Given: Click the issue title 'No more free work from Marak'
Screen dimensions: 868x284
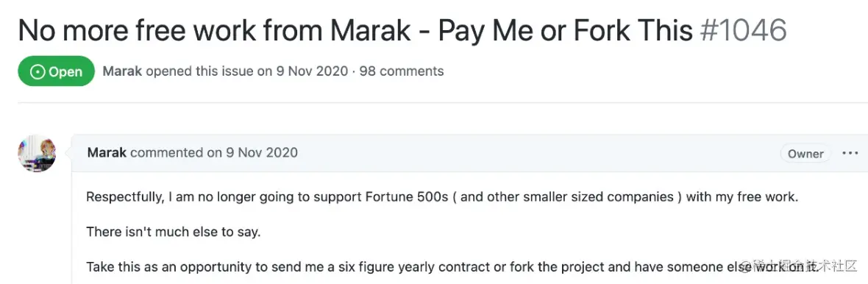Looking at the screenshot, I should [215, 31].
